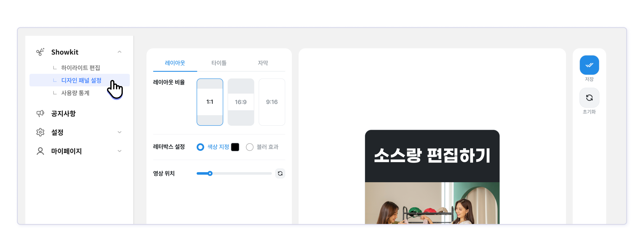Click the blue 저장 save checkmark icon
This screenshot has height=252, width=644.
[589, 65]
